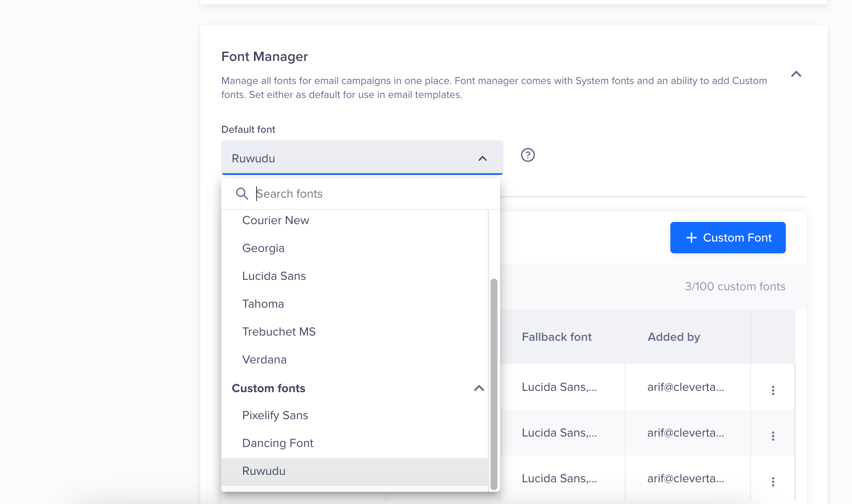Viewport: 852px width, 504px height.
Task: Select the highlighted Ruwudu option
Action: tap(355, 471)
